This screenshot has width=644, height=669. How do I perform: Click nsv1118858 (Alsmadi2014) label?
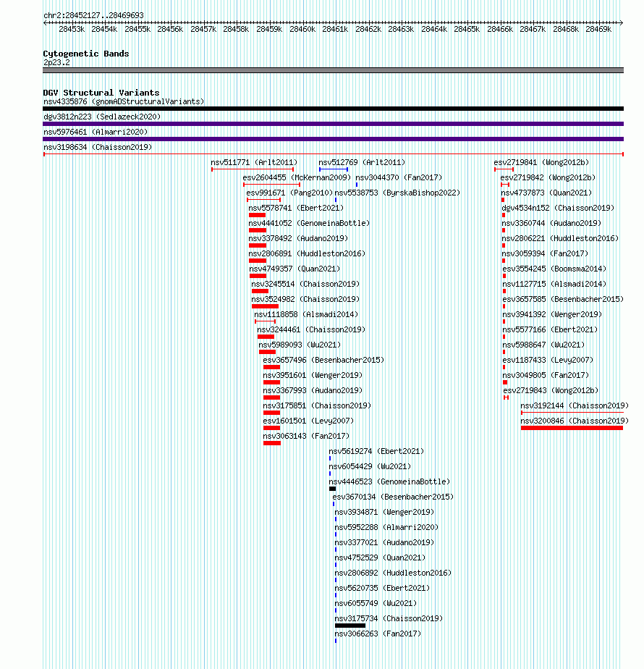click(306, 314)
